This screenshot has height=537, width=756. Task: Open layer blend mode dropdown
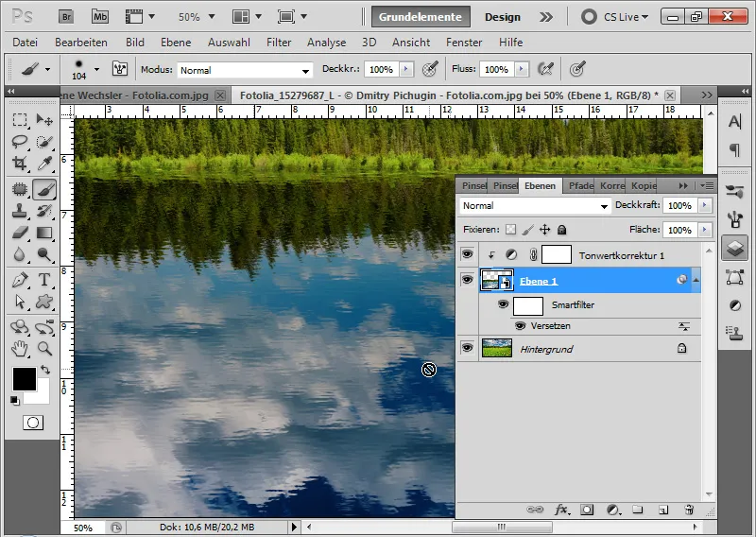click(x=535, y=205)
